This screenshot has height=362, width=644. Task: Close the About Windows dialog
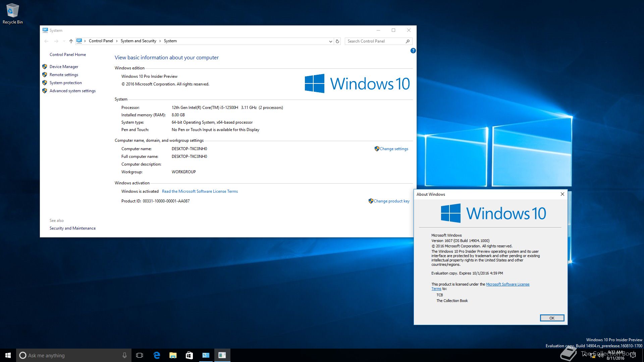click(562, 194)
